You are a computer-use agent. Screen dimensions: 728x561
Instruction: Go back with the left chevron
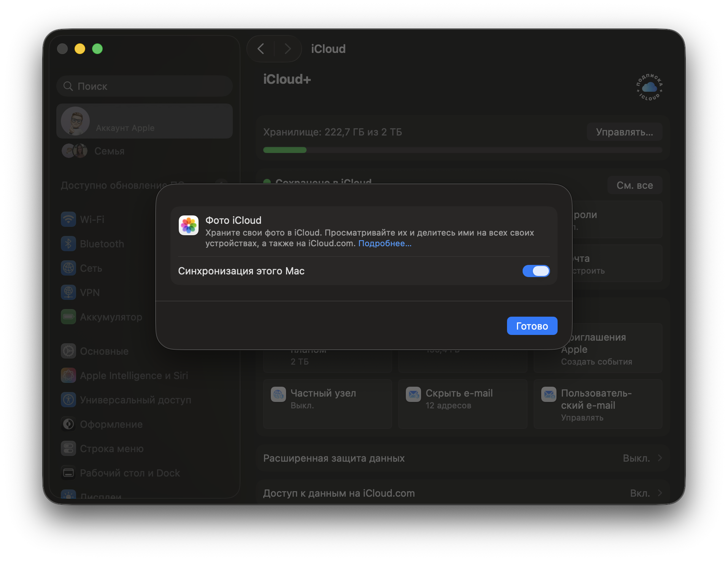pyautogui.click(x=261, y=49)
